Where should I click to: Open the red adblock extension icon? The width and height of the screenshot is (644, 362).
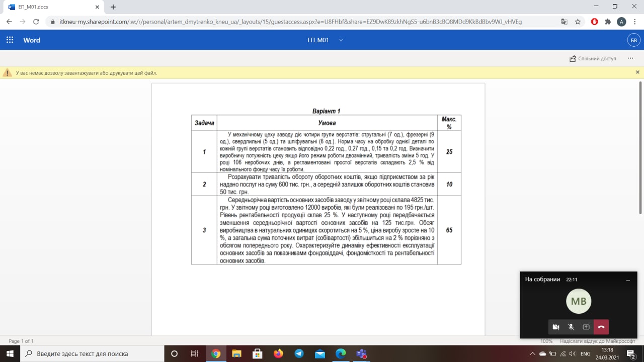595,22
